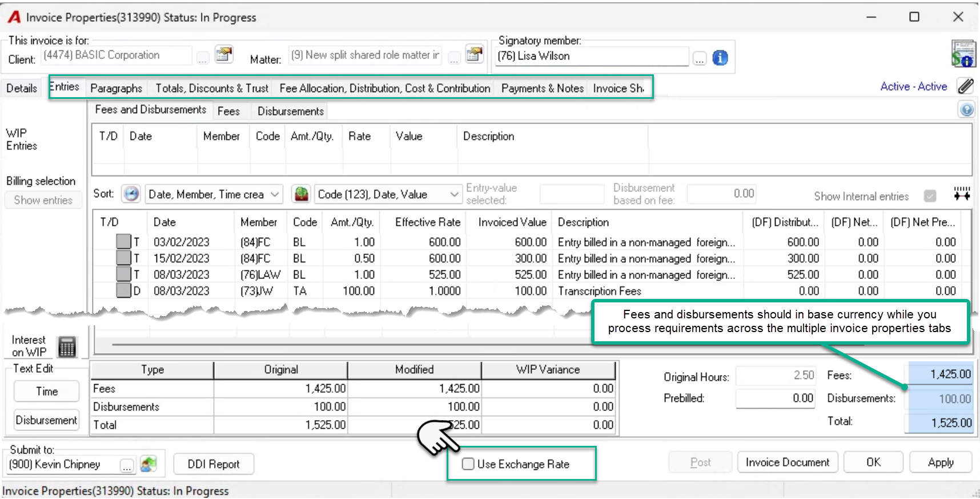Click the OK button
980x499 pixels.
point(873,462)
